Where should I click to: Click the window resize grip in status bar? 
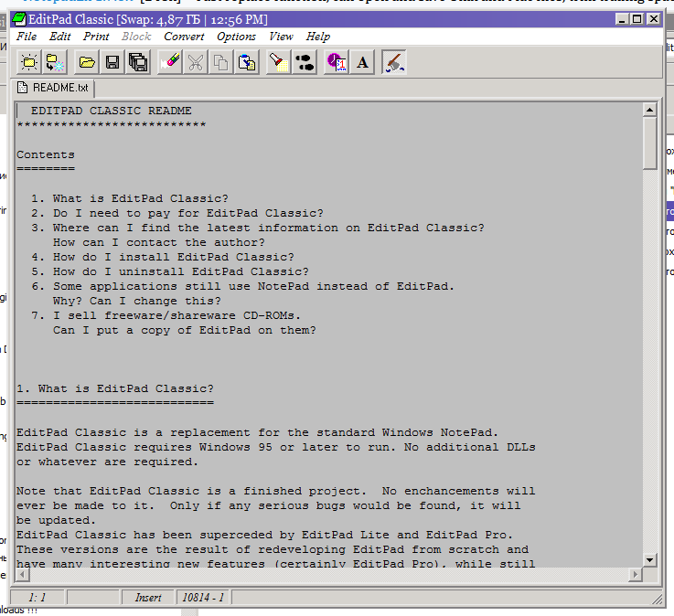click(x=657, y=599)
